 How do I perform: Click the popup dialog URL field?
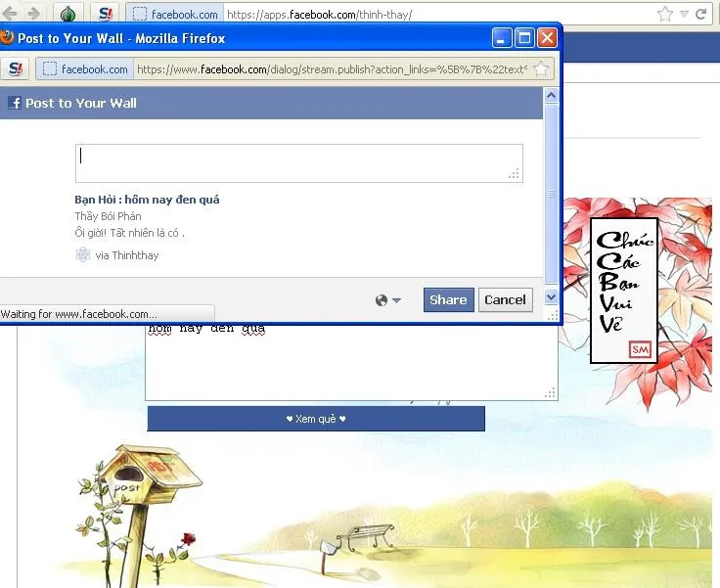click(332, 69)
